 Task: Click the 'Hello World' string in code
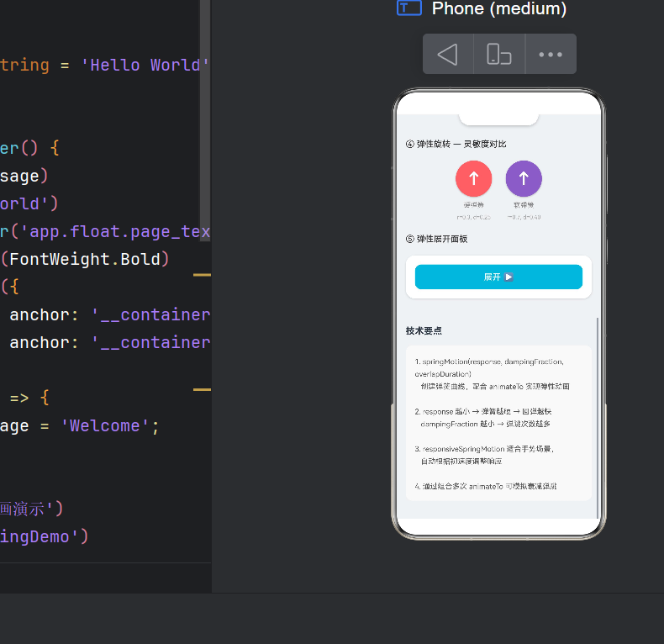(145, 66)
